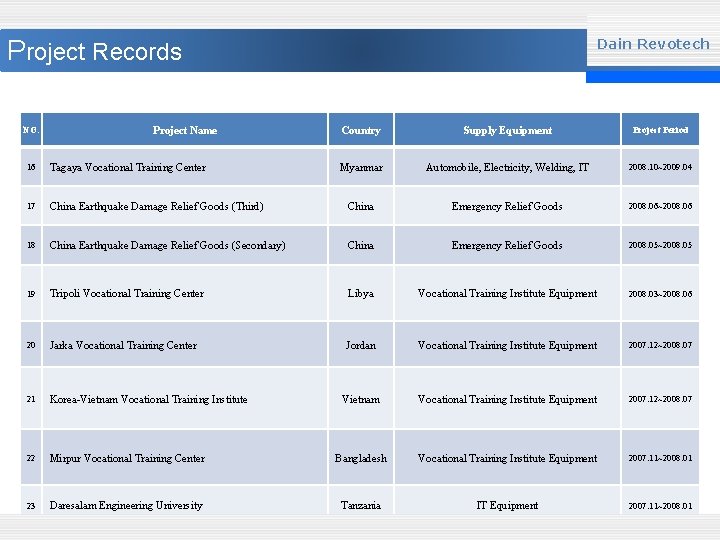Click the 2008.10~2009.04 period cell

pyautogui.click(x=660, y=167)
